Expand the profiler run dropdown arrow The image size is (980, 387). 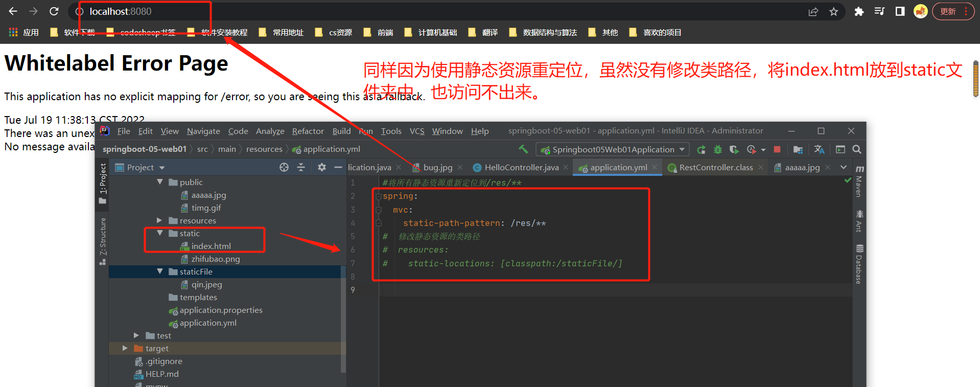763,150
